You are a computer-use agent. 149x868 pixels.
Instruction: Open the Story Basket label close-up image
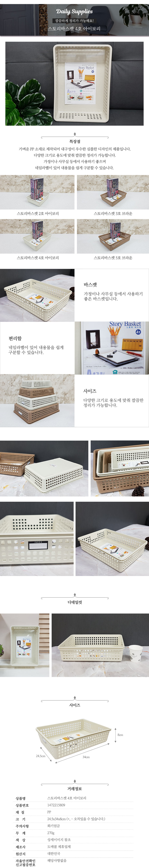(112, 348)
